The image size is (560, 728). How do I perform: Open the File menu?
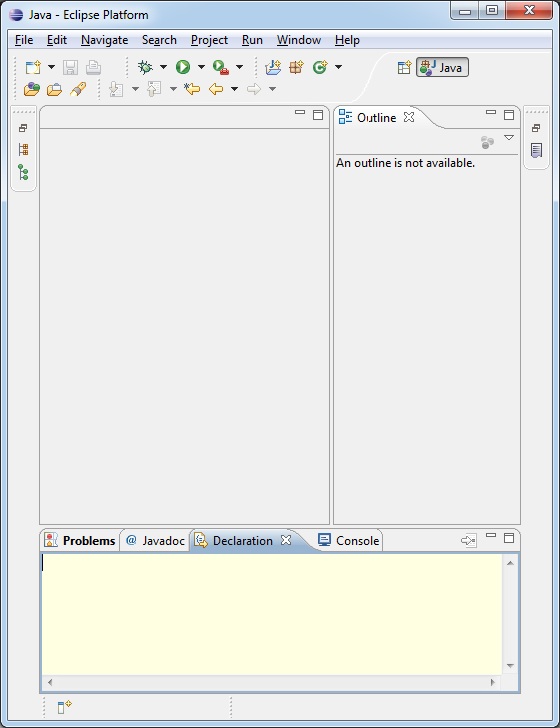click(x=24, y=40)
